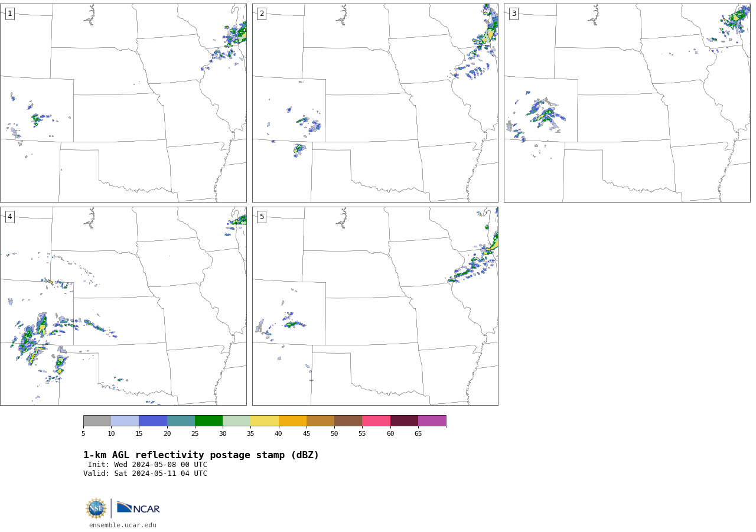This screenshot has width=756, height=532.
Task: Click the 'Init: Wed 2024-05-08 00 UTC' text
Action: (x=147, y=465)
